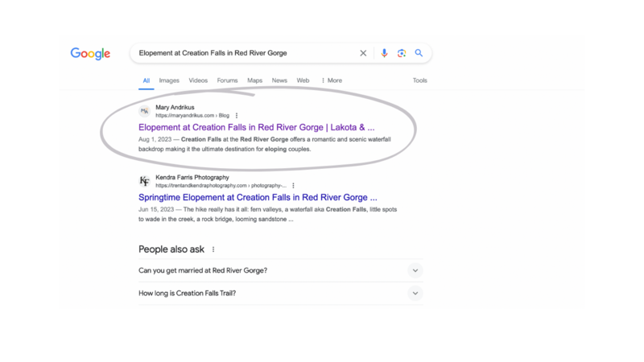Screen dimensions: 644x362
Task: Click the Kendra Farris Photography site name
Action: [192, 177]
